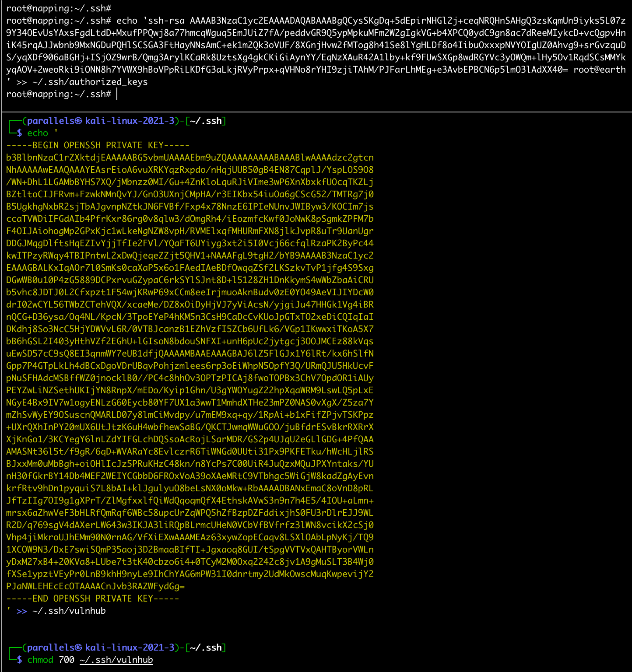The width and height of the screenshot is (632, 672).
Task: Click the Kali skull symbol above the chmod command
Action: [78, 647]
